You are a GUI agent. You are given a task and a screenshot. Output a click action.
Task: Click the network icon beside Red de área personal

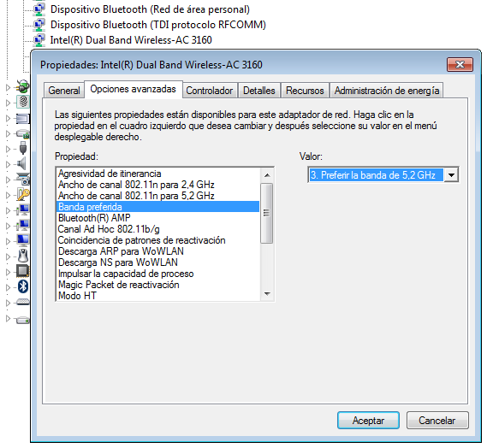point(39,9)
